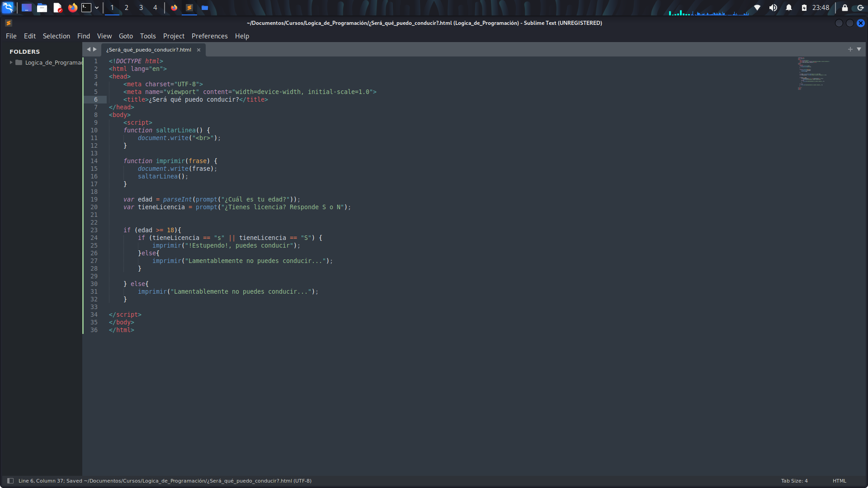Toggle the sidebar from status bar icon

tap(10, 481)
